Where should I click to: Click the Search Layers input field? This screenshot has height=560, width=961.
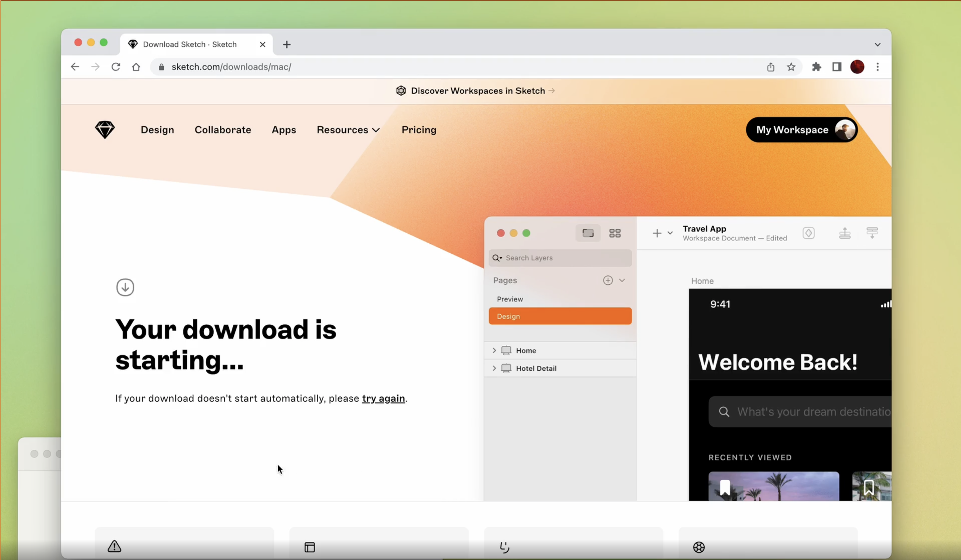[560, 257]
